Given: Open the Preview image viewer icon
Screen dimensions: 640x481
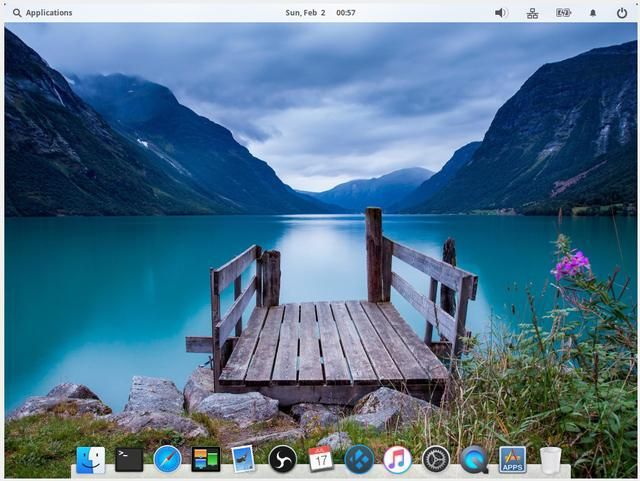Looking at the screenshot, I should (244, 459).
